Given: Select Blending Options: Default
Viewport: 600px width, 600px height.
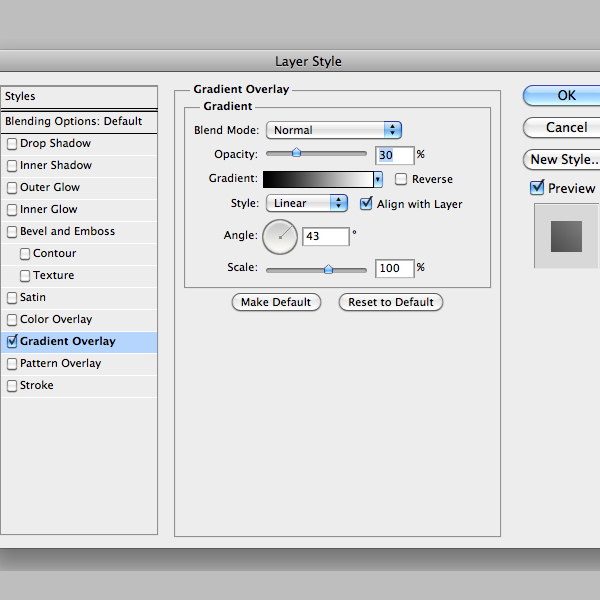Looking at the screenshot, I should pos(79,122).
